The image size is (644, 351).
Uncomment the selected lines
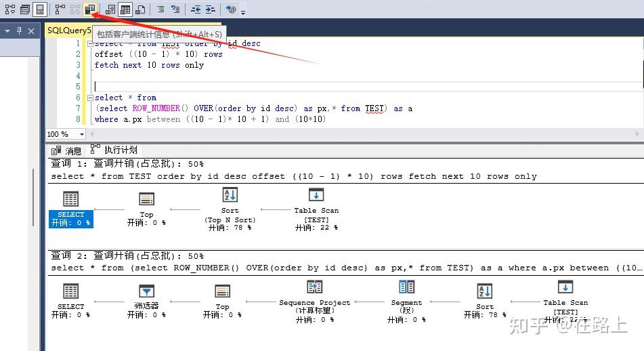click(x=175, y=9)
